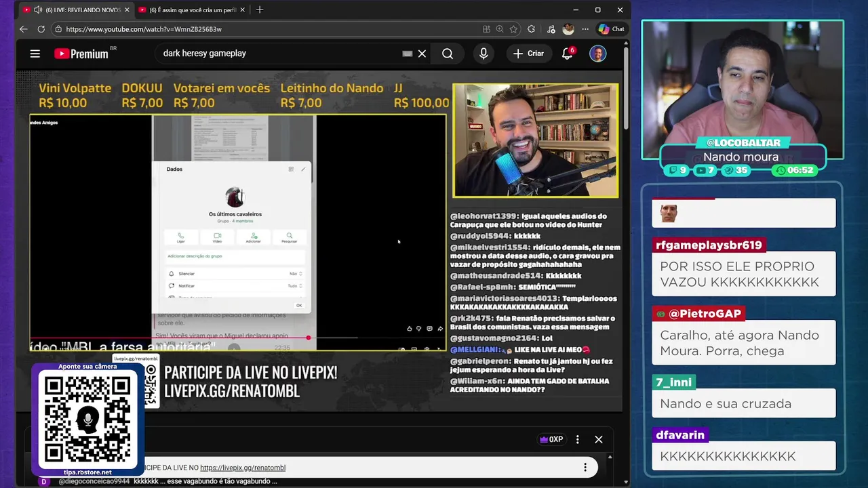868x488 pixels.
Task: Open the YouTube account avatar menu
Action: pyautogui.click(x=597, y=54)
